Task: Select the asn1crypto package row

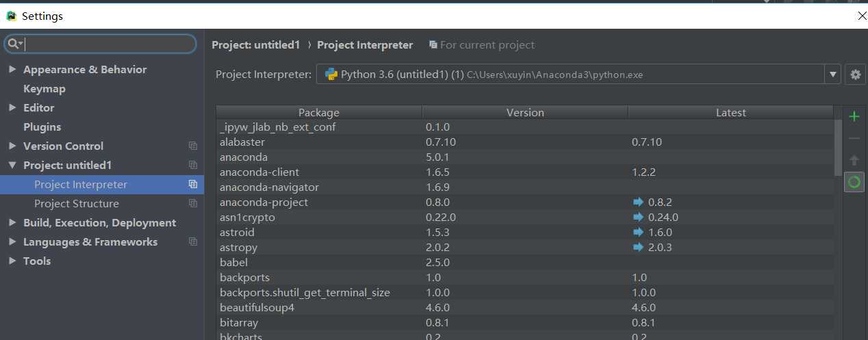Action: click(525, 217)
